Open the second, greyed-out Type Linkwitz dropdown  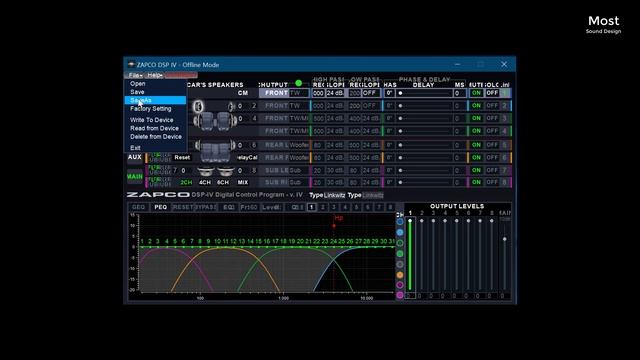(x=373, y=195)
